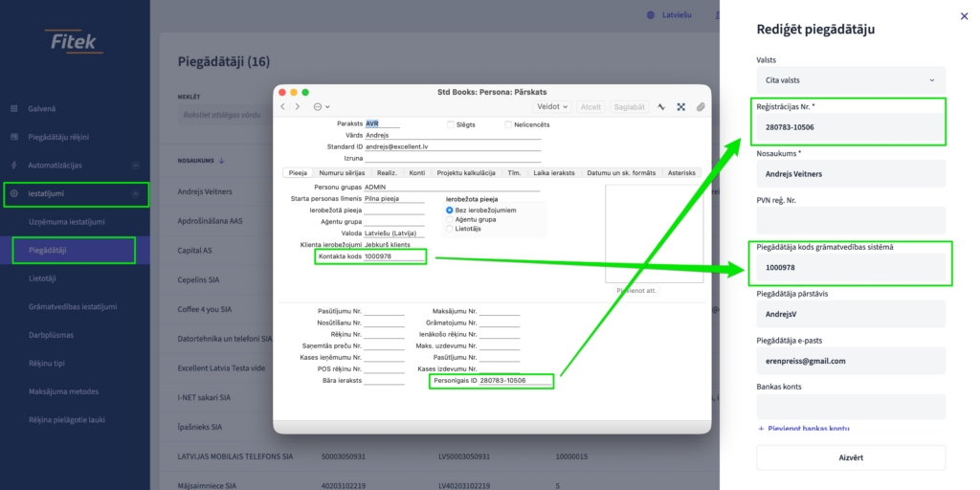
Task: Click the sort arrow next to NOSAUKUMS
Action: click(x=222, y=161)
